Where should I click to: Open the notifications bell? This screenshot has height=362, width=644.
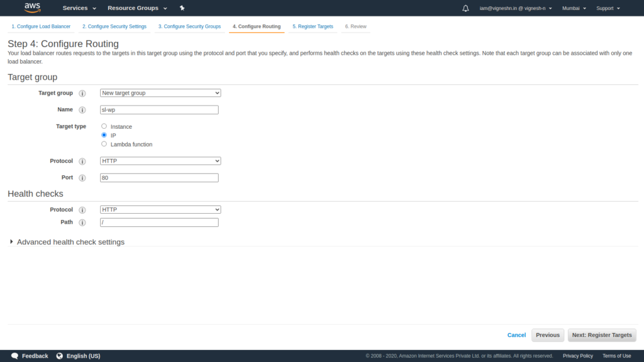click(x=465, y=8)
